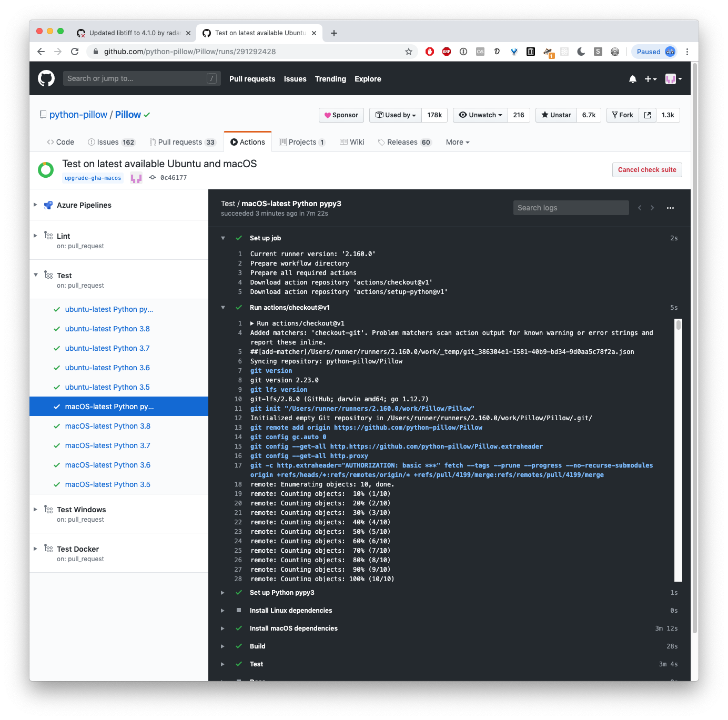Screen dimensions: 728x720
Task: Open the Wiki tab
Action: (x=352, y=142)
